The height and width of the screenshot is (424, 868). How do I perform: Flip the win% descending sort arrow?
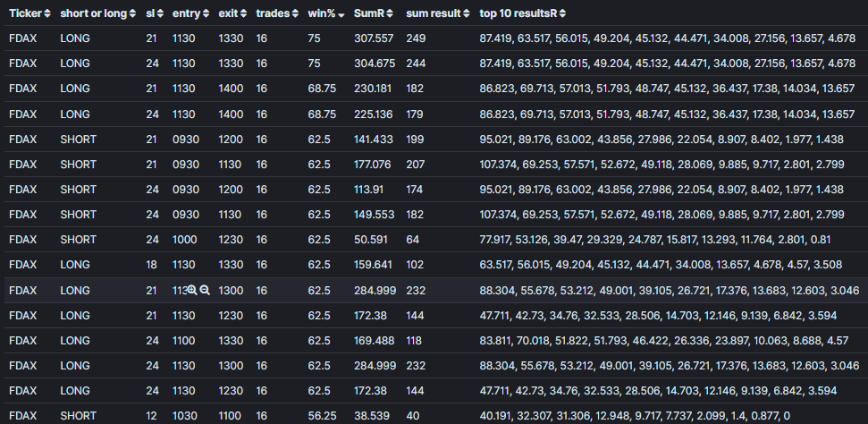coord(341,15)
